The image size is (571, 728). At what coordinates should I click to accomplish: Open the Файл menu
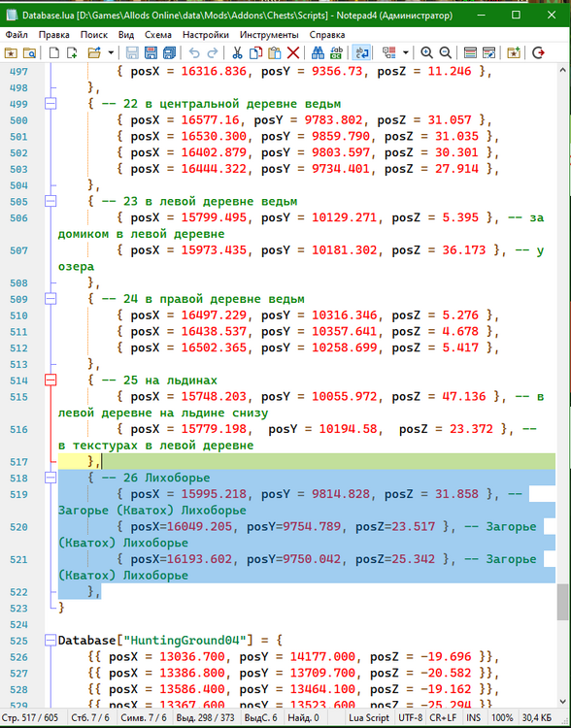pos(17,35)
